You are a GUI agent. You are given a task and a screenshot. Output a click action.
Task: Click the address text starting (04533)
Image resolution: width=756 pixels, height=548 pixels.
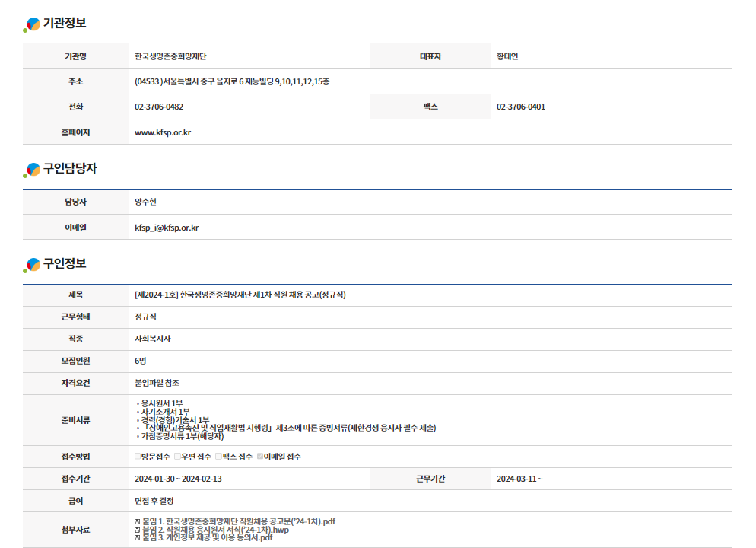coord(232,81)
